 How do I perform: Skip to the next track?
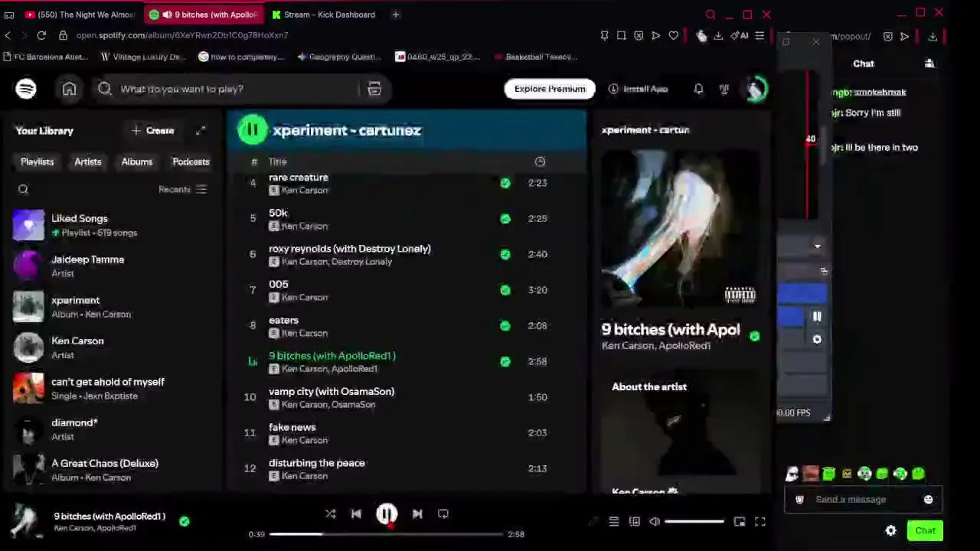coord(417,514)
